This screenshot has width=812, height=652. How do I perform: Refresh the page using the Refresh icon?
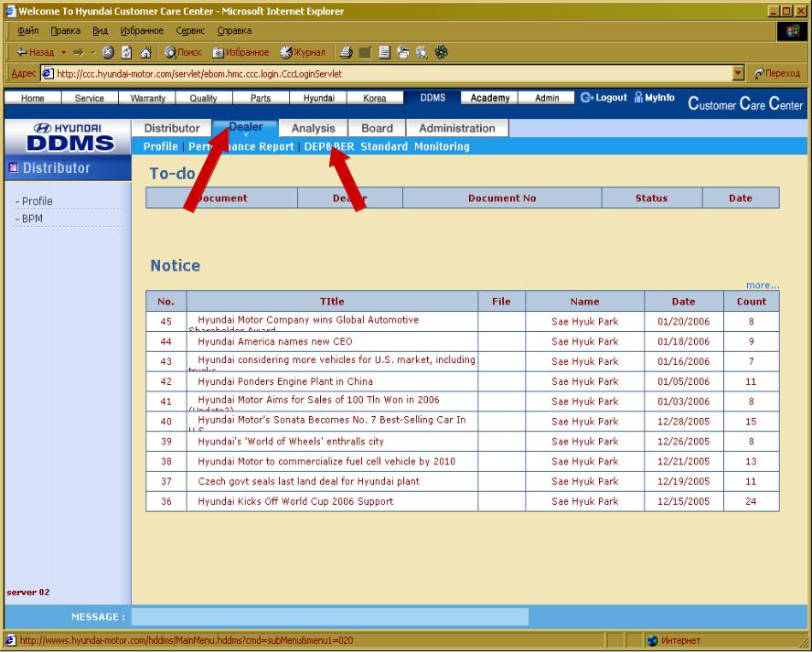[126, 52]
